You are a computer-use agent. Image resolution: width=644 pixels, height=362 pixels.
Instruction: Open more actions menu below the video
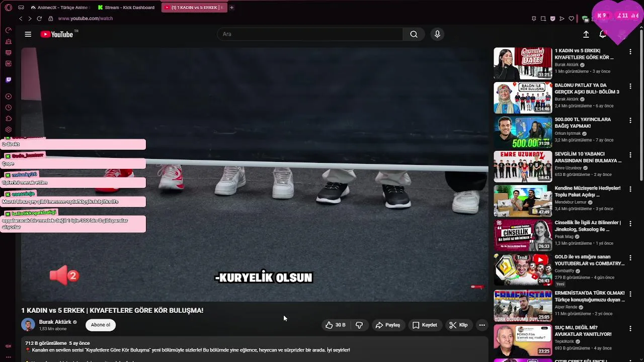pyautogui.click(x=482, y=325)
